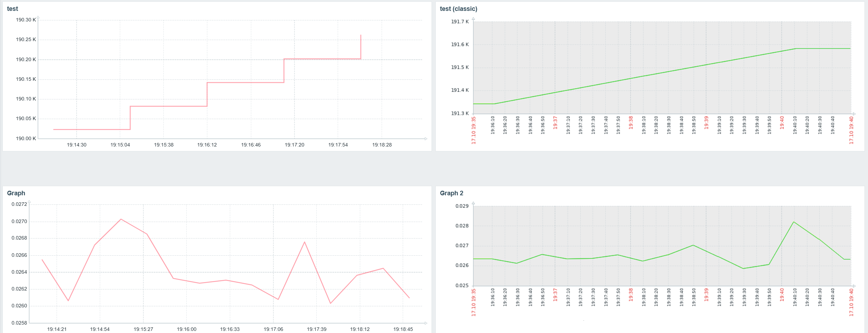
Task: Click the 19:14:30 label in test graph
Action: (77, 145)
